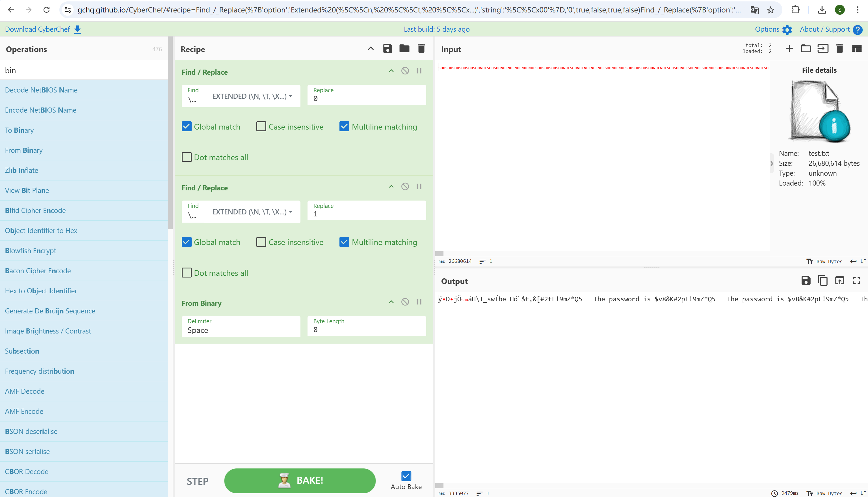Toggle Dot matches all in second Find / Replace
This screenshot has height=497, width=868.
point(187,273)
